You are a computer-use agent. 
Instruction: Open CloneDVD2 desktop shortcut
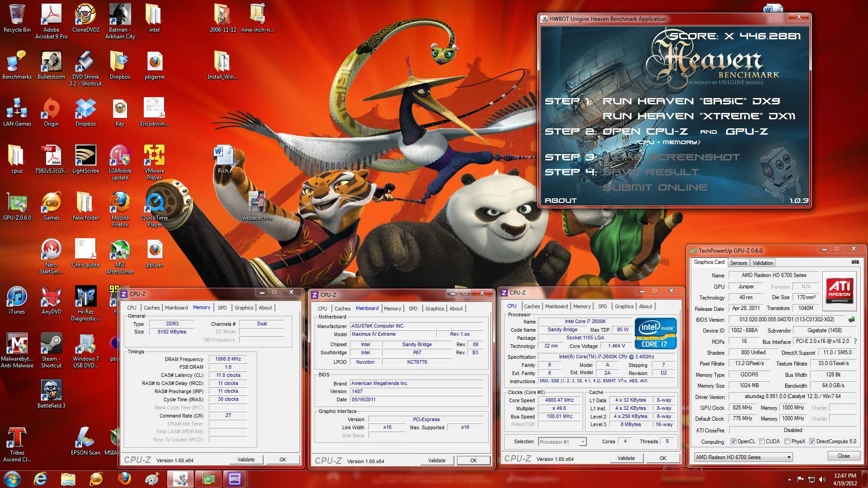[86, 18]
